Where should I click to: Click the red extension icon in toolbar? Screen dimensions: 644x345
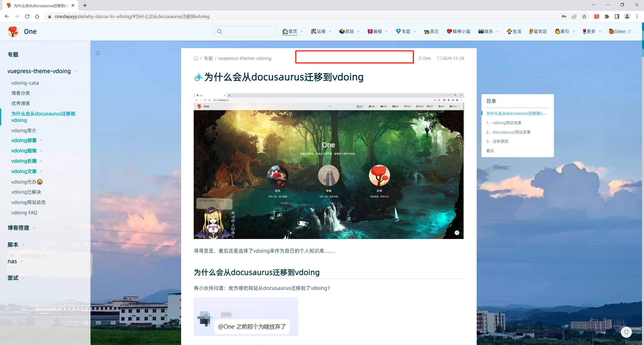pos(596,16)
